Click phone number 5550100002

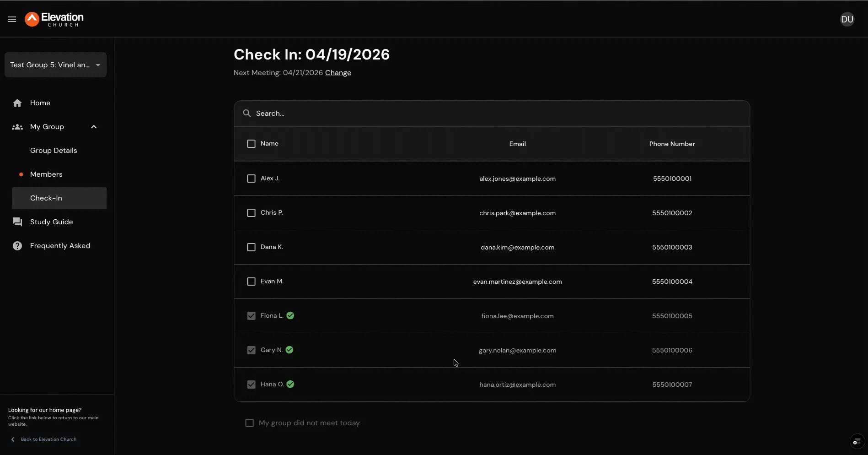[672, 213]
